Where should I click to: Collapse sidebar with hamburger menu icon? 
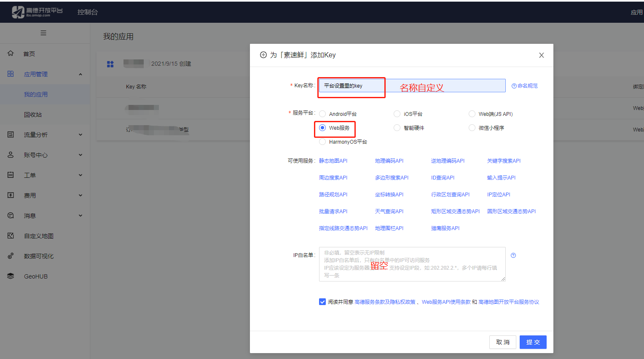tap(43, 33)
